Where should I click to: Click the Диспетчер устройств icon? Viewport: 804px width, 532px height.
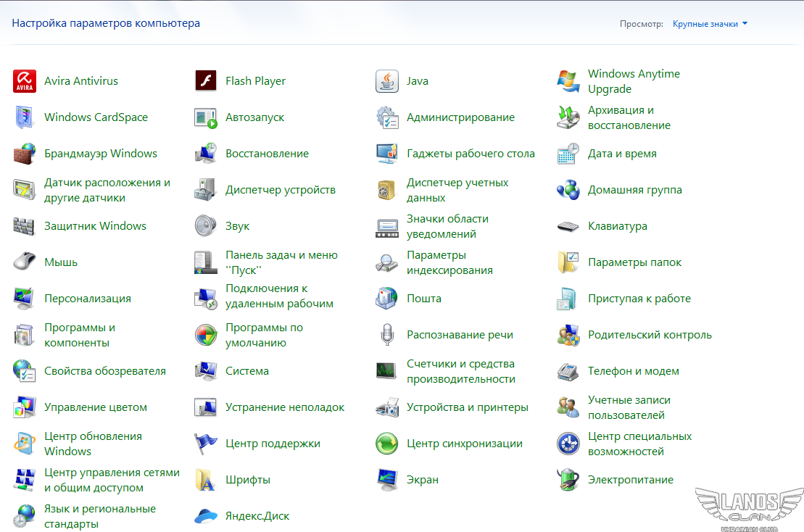pyautogui.click(x=206, y=190)
